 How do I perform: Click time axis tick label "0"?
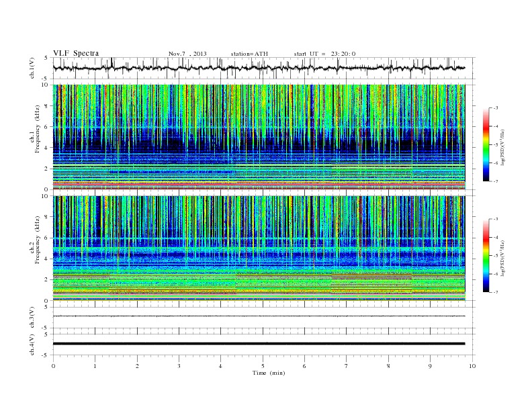53,366
